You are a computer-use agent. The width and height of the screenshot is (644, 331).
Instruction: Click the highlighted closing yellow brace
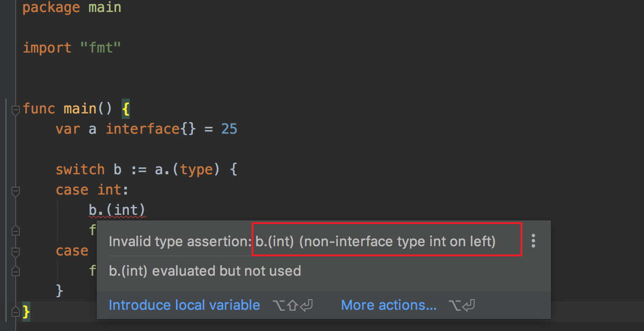26,312
